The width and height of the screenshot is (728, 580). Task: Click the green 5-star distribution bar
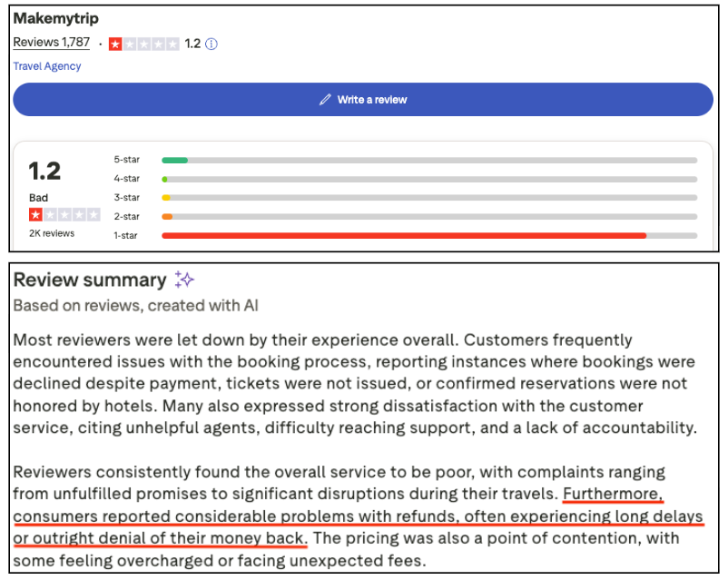[174, 160]
